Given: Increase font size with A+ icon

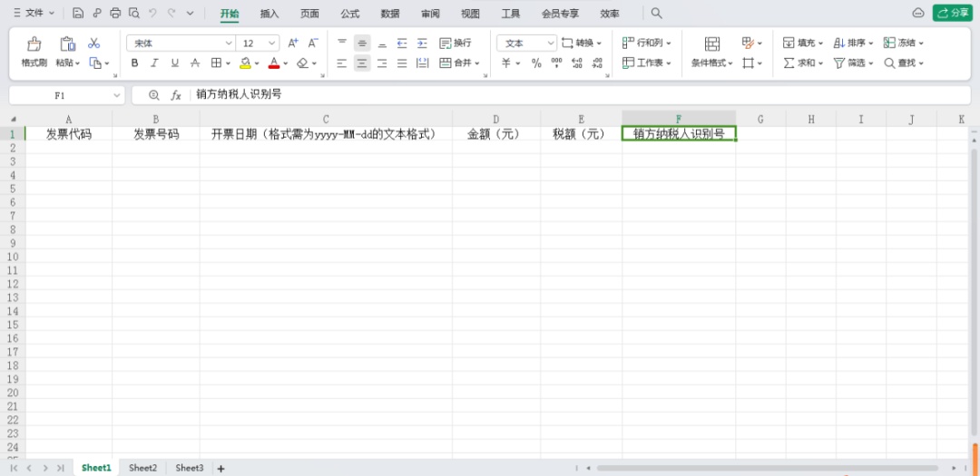Looking at the screenshot, I should pyautogui.click(x=292, y=44).
